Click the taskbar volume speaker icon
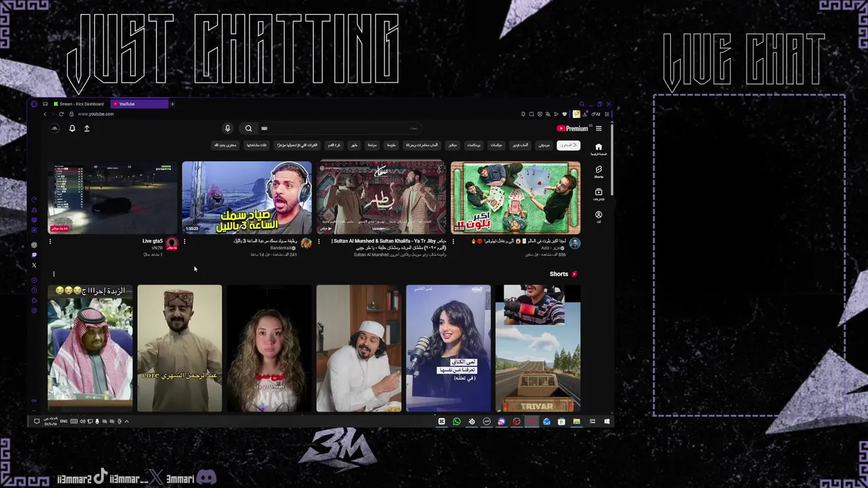The image size is (868, 488). coord(83,422)
